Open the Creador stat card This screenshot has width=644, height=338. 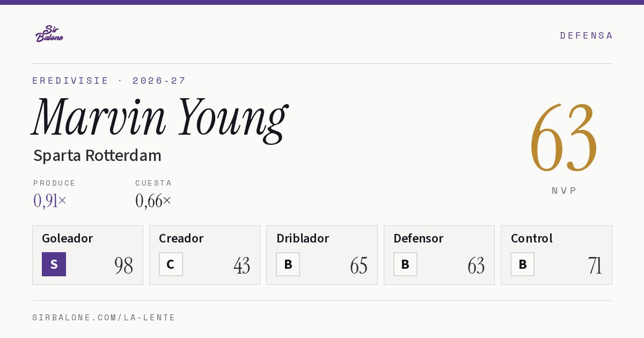[x=204, y=255]
